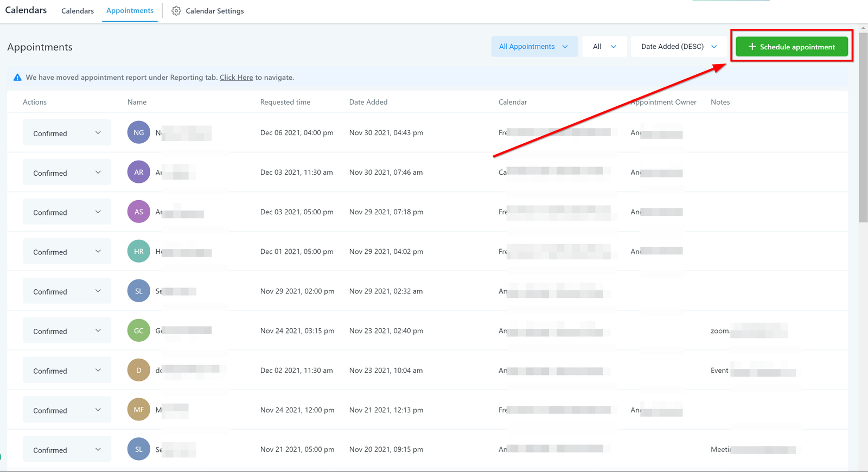Open the All filter dropdown
This screenshot has height=472, width=868.
[604, 47]
